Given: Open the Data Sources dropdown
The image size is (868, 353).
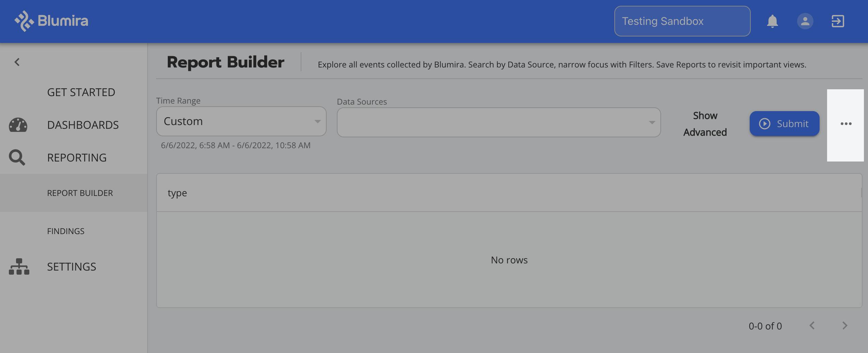Looking at the screenshot, I should tap(498, 122).
